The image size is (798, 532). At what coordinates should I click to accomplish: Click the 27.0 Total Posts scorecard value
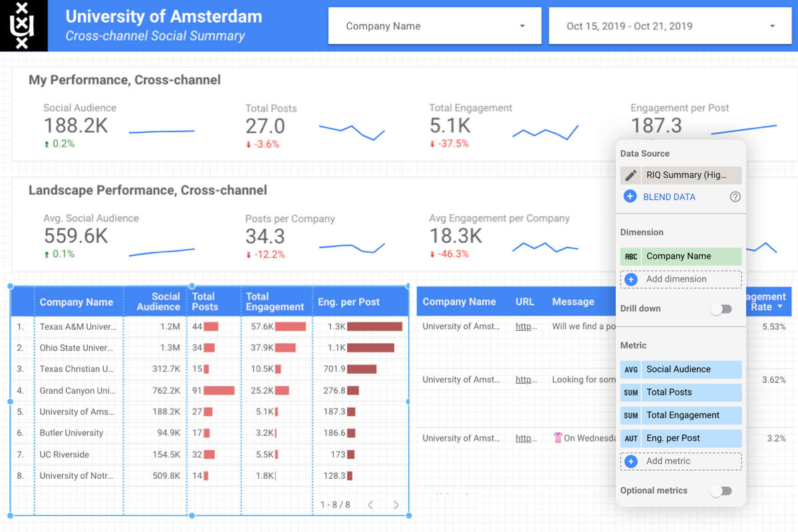[x=265, y=126]
